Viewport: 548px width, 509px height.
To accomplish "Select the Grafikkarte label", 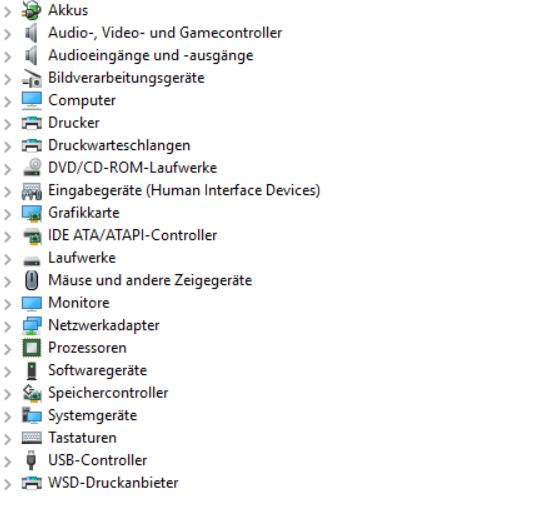I will [84, 213].
